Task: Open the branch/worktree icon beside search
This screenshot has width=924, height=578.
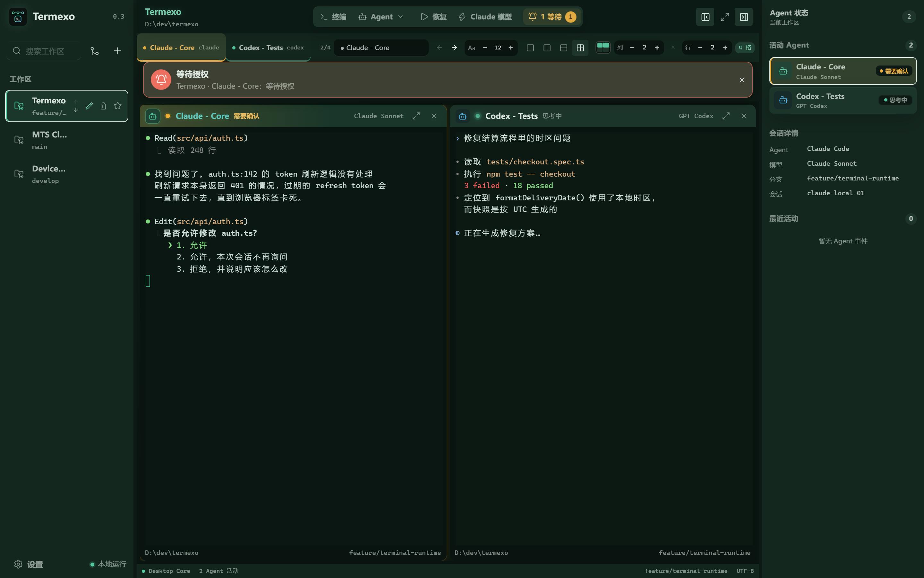Action: click(x=94, y=51)
